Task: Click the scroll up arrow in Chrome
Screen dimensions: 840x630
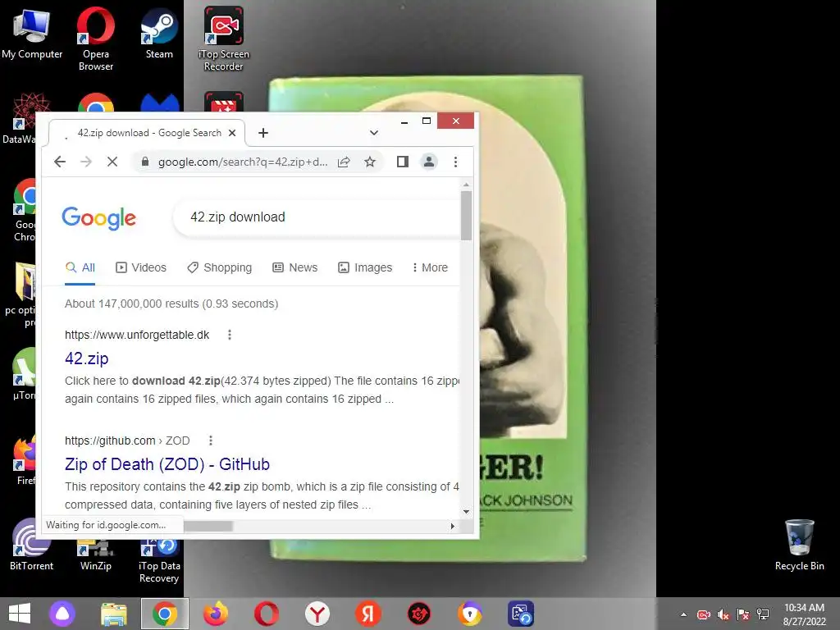Action: tap(466, 185)
